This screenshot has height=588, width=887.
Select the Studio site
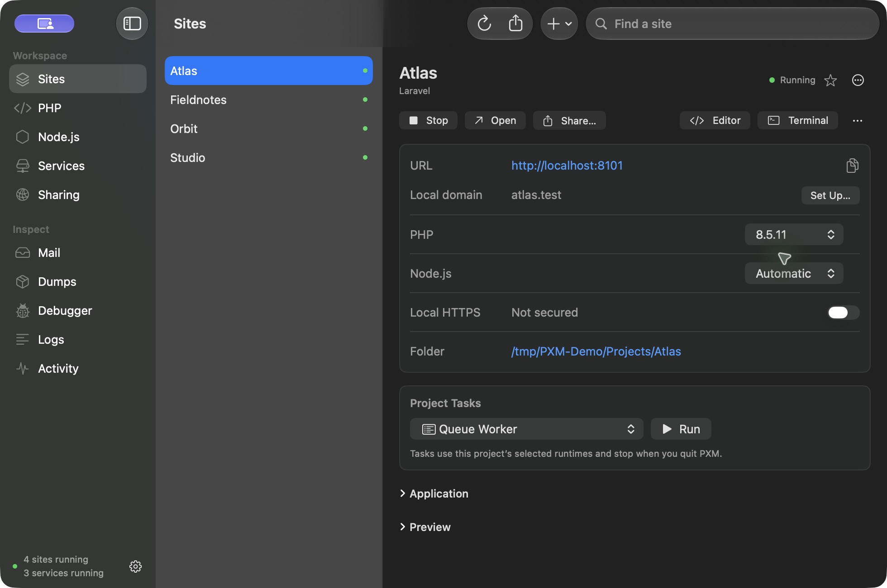coord(269,157)
